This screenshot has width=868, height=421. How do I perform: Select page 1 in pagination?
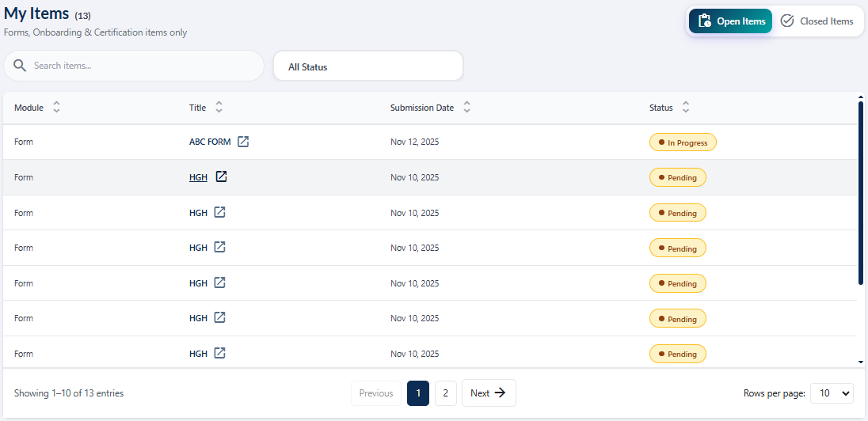pyautogui.click(x=418, y=393)
